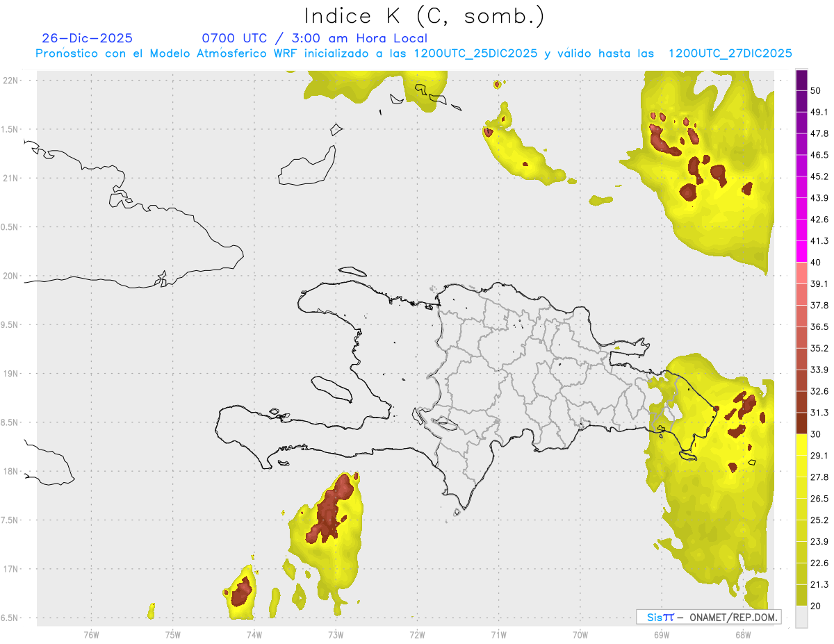Click the "22.6" colorbar label
This screenshot has height=644, width=834.
click(x=819, y=563)
